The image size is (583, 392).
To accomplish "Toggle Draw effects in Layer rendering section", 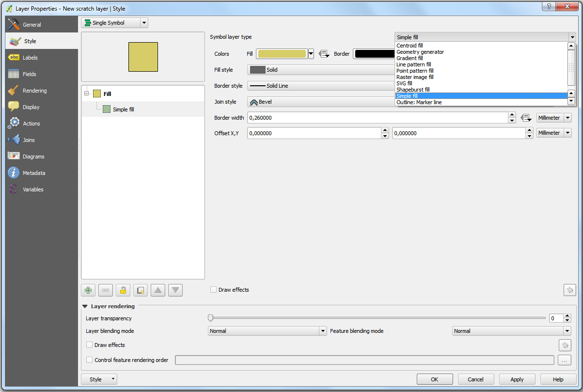I will [89, 345].
